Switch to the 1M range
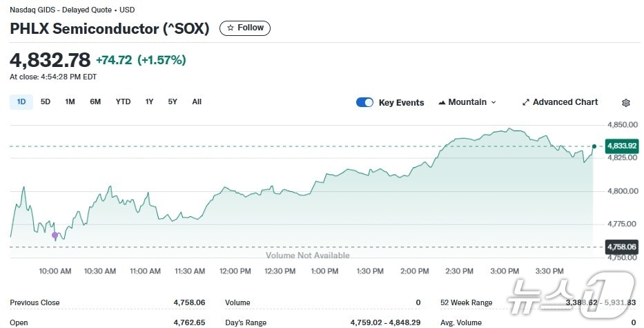 [x=70, y=102]
